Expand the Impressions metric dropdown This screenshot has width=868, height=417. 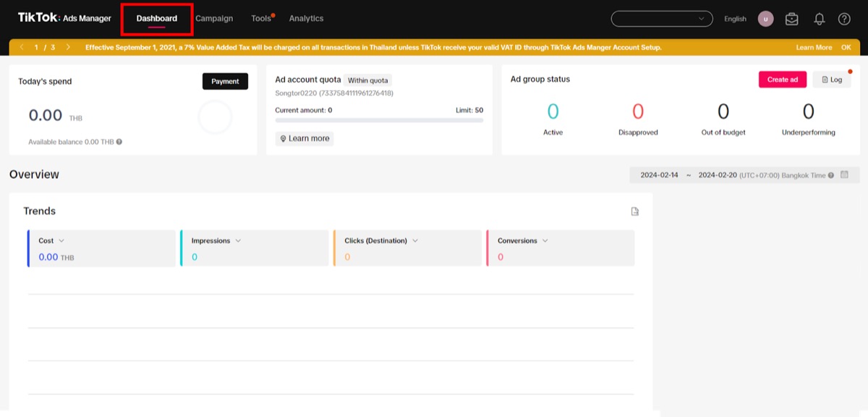(238, 240)
